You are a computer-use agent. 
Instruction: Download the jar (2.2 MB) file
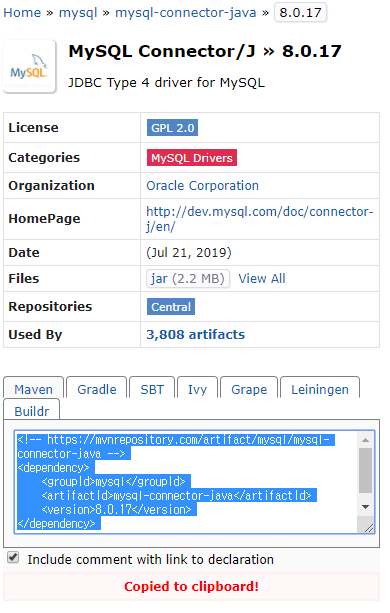coord(188,278)
